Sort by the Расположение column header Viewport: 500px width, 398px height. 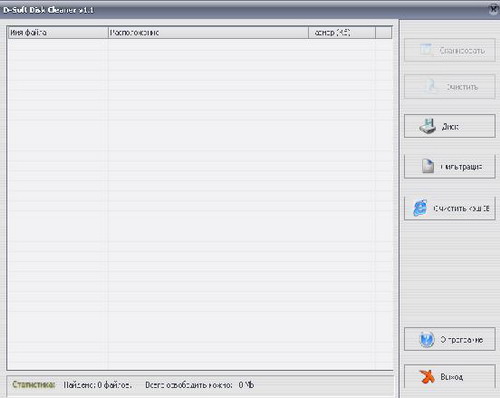(x=208, y=33)
